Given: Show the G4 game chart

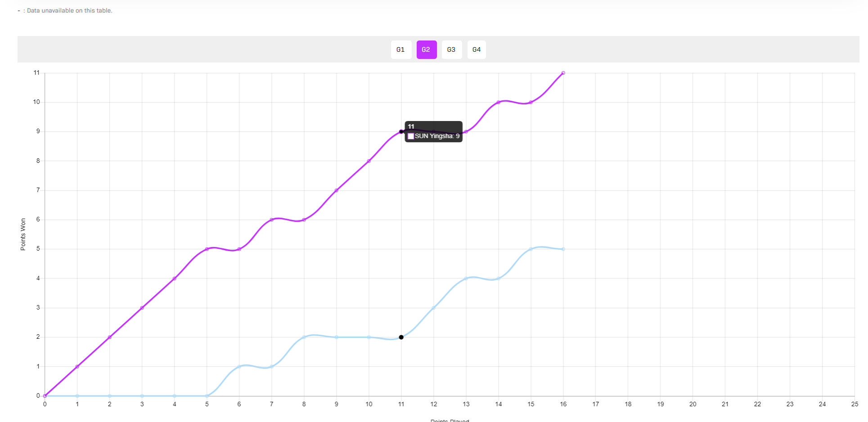Looking at the screenshot, I should pyautogui.click(x=477, y=49).
